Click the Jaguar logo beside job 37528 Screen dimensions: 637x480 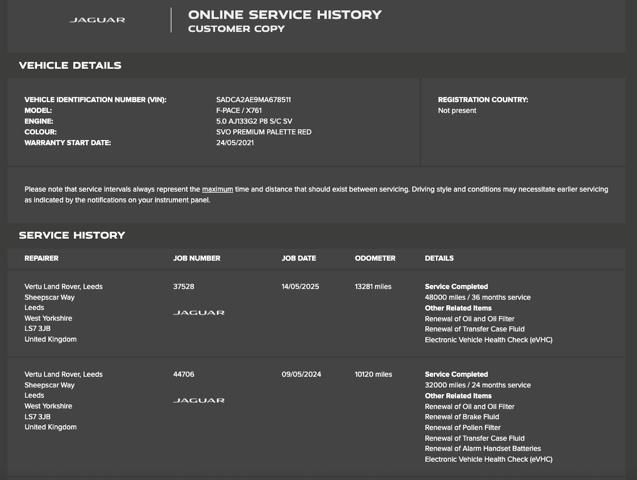(198, 313)
